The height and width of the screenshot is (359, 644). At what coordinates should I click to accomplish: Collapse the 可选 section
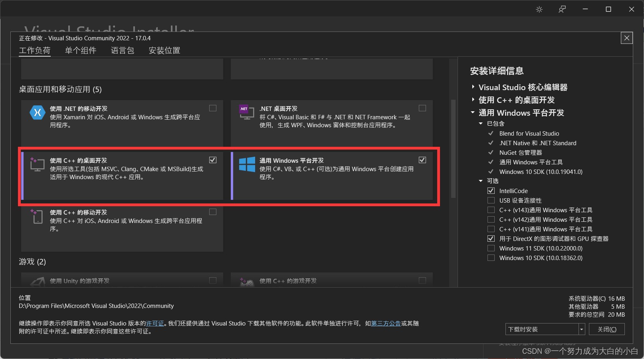point(481,181)
